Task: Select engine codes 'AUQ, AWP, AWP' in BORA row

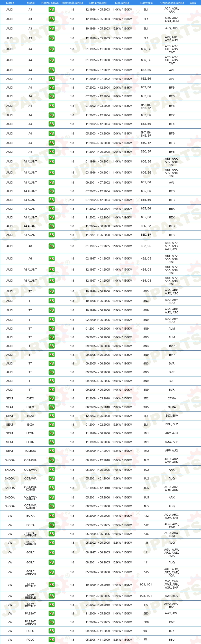Action: pos(171,525)
